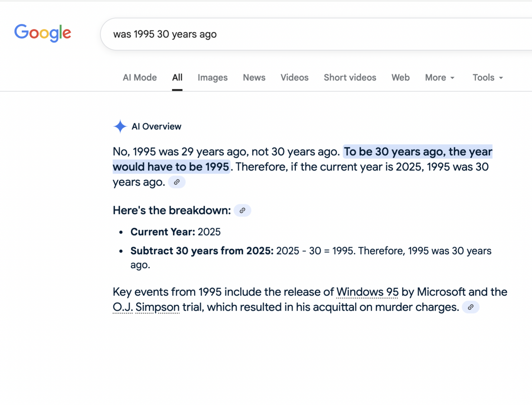Viewport: 532px width, 405px height.
Task: Click the link icon beside 'Here's the breakdown'
Action: coord(242,210)
